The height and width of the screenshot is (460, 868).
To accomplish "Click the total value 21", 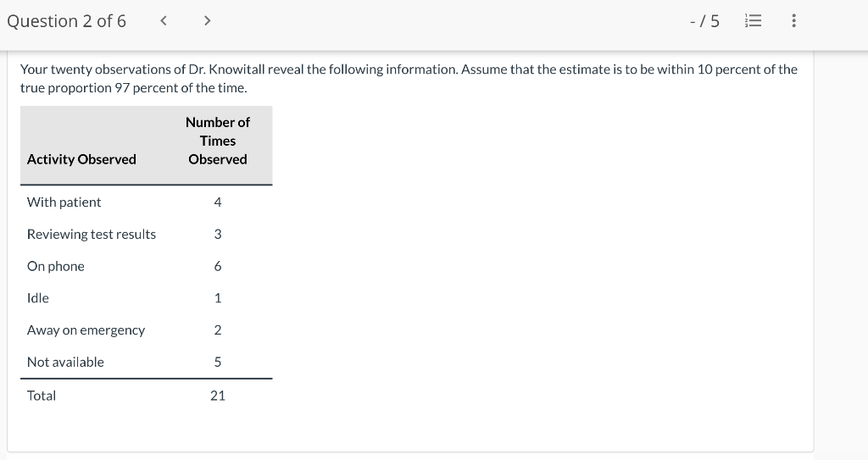I will [x=218, y=396].
